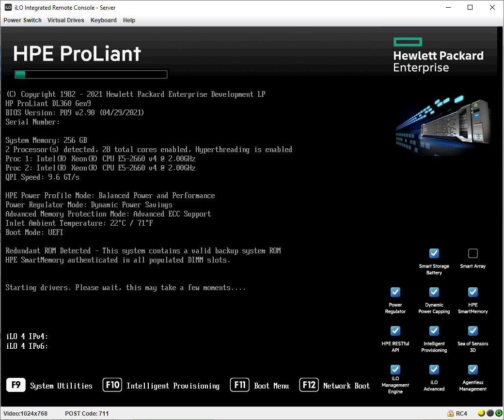Image resolution: width=504 pixels, height=420 pixels.
Task: Click the 'System Memory: 256 GB' line
Action: coord(47,140)
